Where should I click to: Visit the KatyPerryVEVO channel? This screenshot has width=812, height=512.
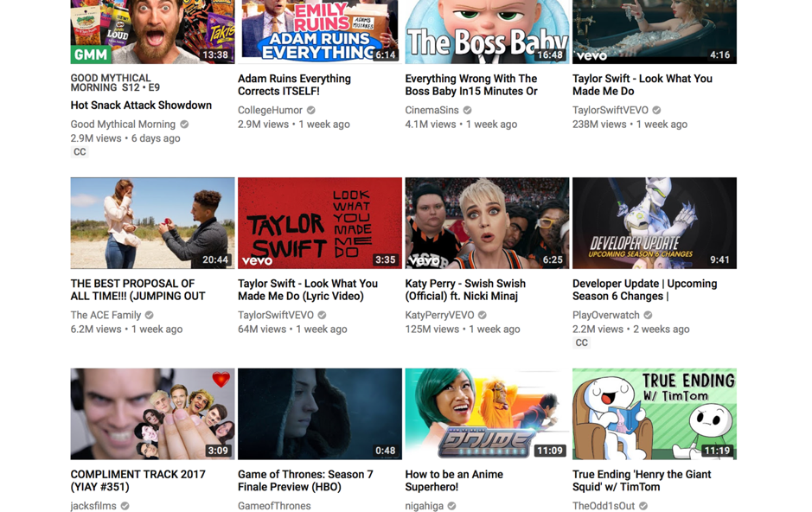pyautogui.click(x=439, y=316)
